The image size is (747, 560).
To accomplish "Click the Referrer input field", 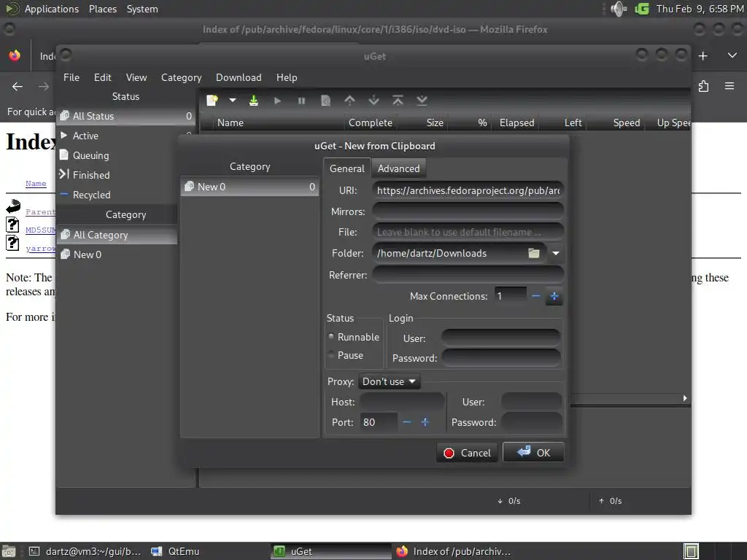I will click(x=468, y=275).
